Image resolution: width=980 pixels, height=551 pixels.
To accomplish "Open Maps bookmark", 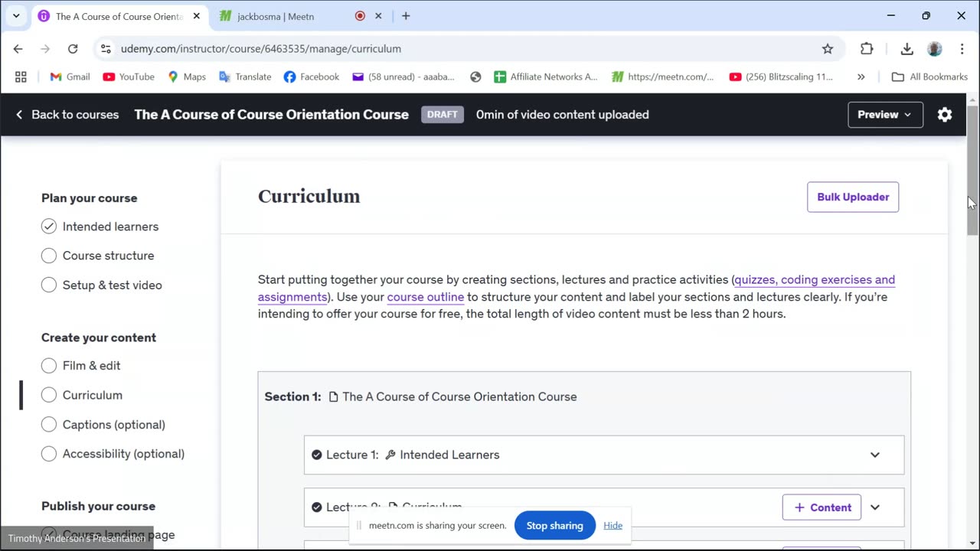I will pos(187,77).
